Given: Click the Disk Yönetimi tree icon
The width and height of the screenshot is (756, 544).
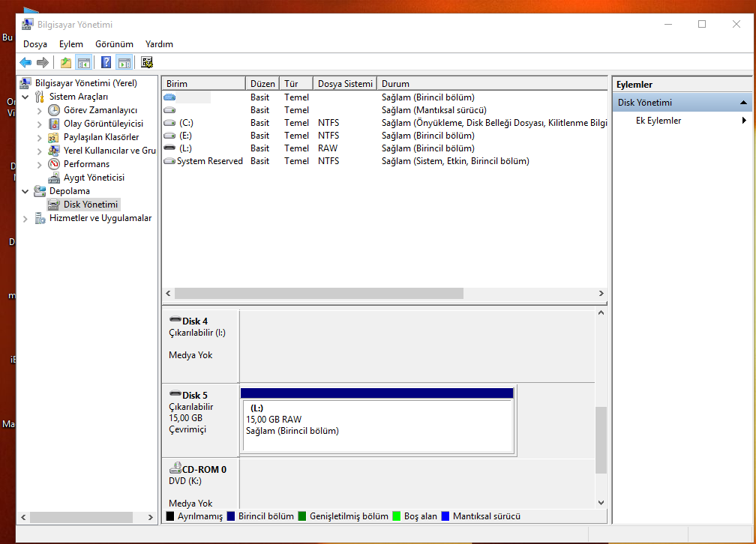Looking at the screenshot, I should 54,205.
